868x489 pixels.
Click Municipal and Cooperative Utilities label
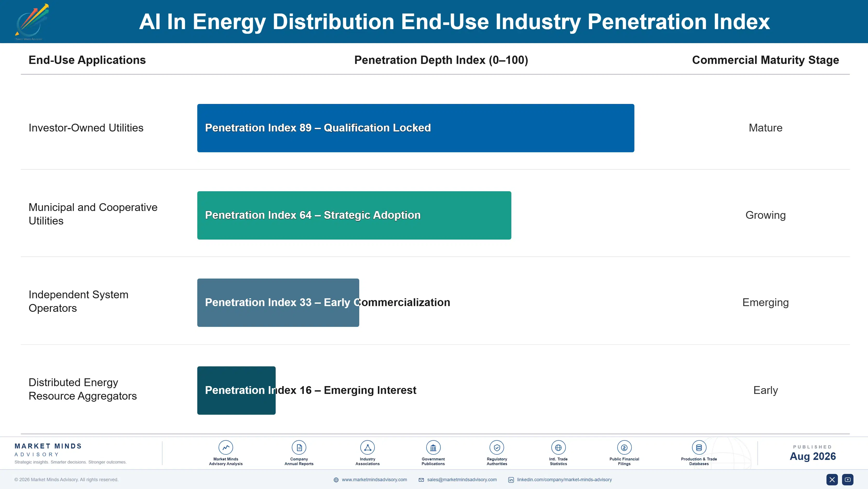point(93,214)
